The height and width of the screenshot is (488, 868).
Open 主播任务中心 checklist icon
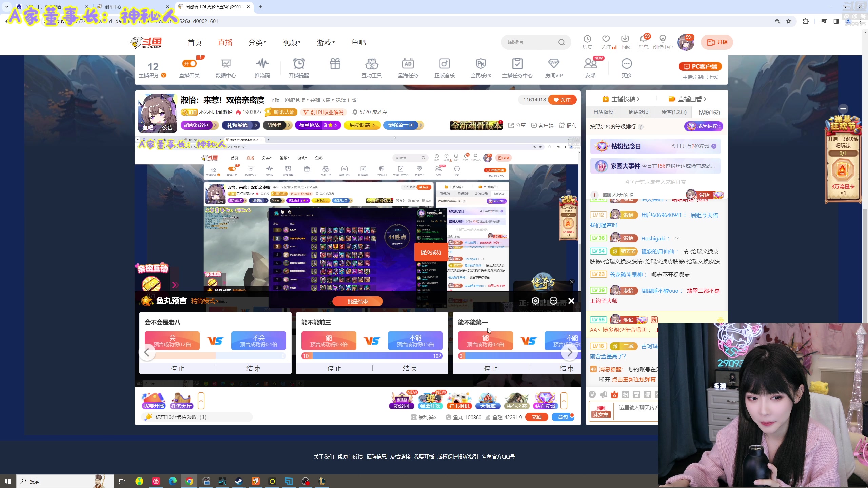point(517,64)
